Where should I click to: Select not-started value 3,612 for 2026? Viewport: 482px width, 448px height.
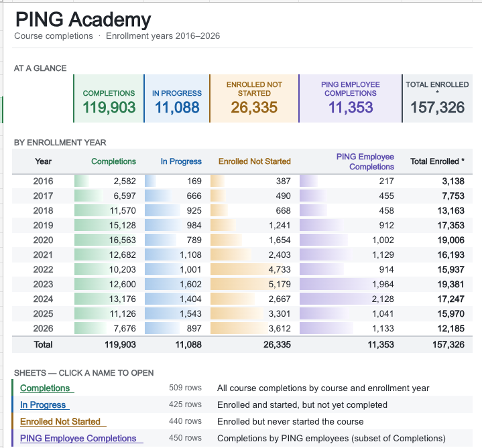[280, 329]
